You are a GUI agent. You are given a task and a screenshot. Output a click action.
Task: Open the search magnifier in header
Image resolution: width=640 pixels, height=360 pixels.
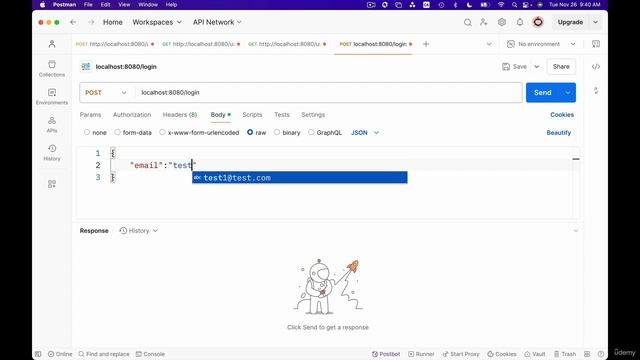tap(468, 22)
